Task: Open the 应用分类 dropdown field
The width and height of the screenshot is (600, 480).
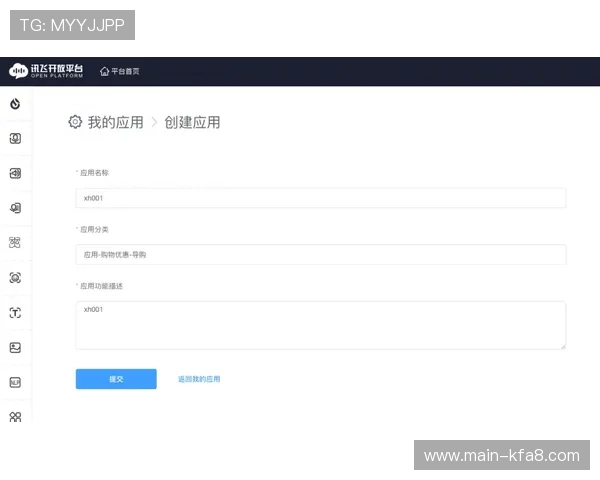Action: pos(321,255)
